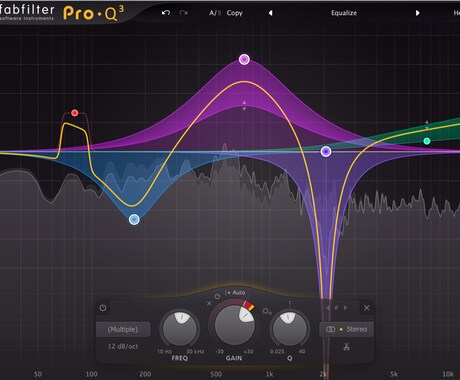Open the Stereo placement selector
The image size is (460, 380).
346,329
